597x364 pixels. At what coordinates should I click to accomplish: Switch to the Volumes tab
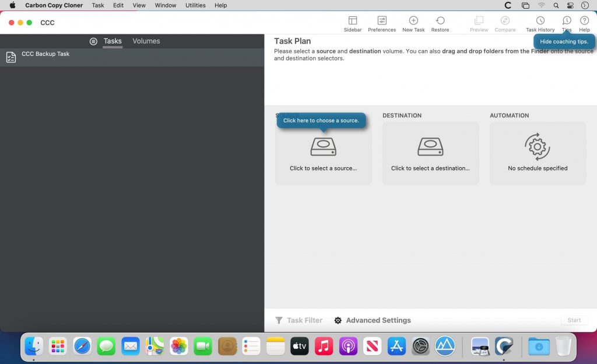click(x=146, y=41)
